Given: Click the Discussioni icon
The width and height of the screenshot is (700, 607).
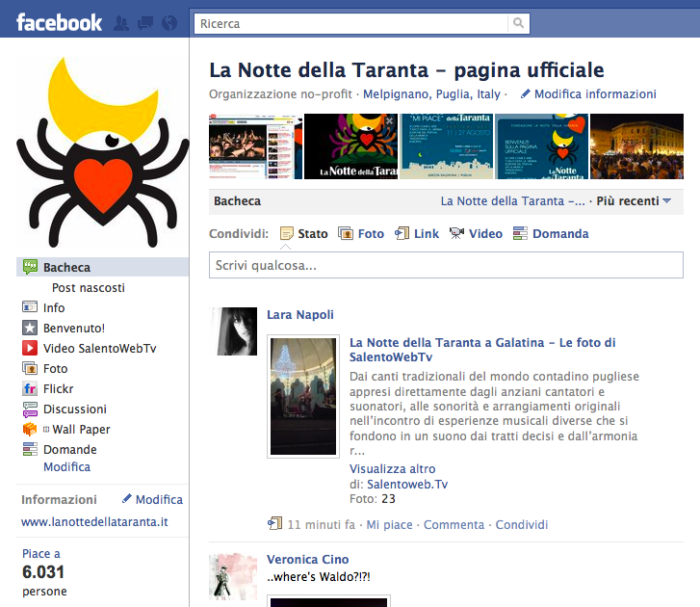Looking at the screenshot, I should click(30, 409).
